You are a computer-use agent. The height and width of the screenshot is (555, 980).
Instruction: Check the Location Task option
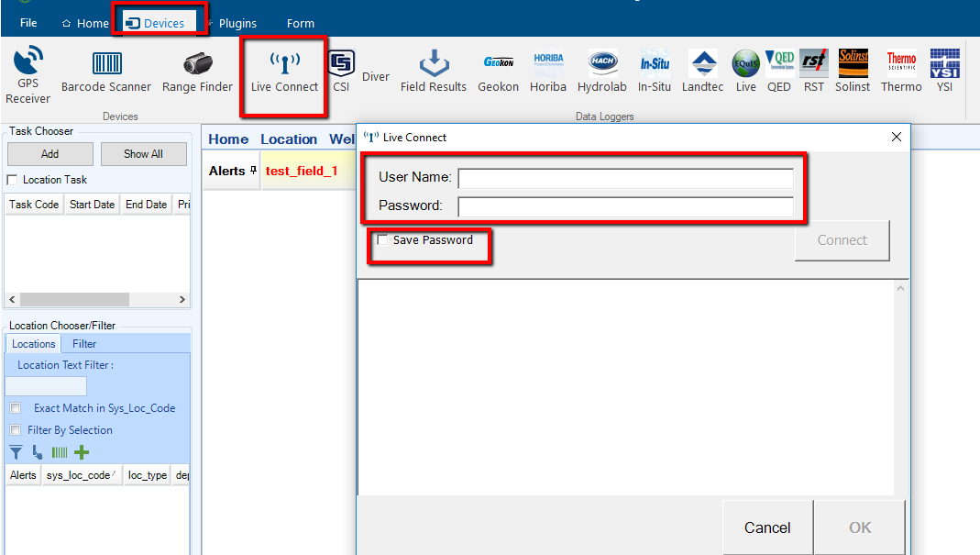coord(13,180)
